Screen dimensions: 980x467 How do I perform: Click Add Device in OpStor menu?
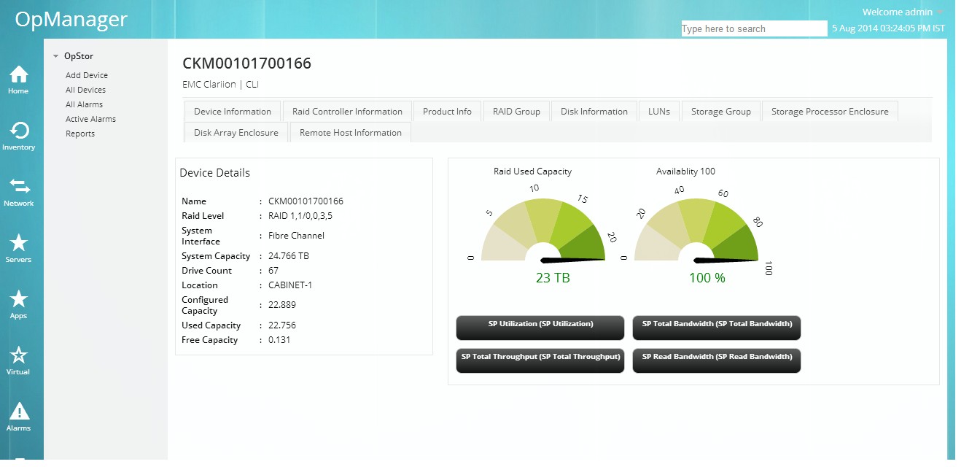[86, 75]
